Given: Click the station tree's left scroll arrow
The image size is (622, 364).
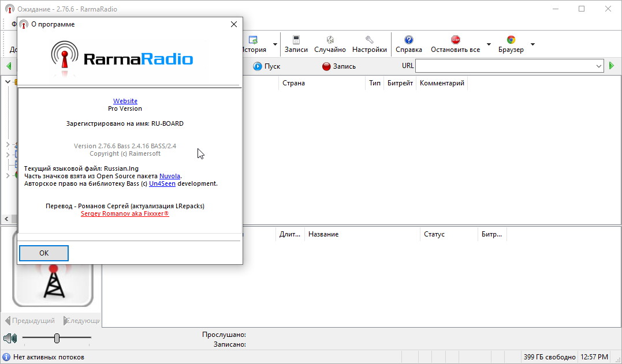Looking at the screenshot, I should [6, 219].
